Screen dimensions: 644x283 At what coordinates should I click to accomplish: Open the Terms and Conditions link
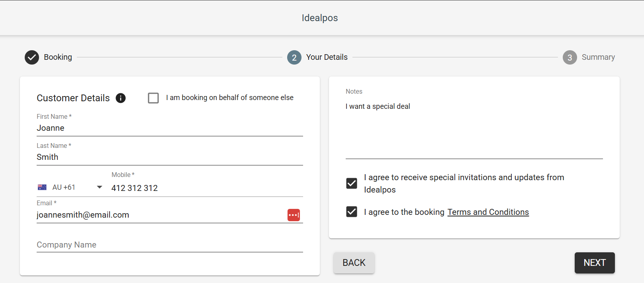[x=488, y=212]
